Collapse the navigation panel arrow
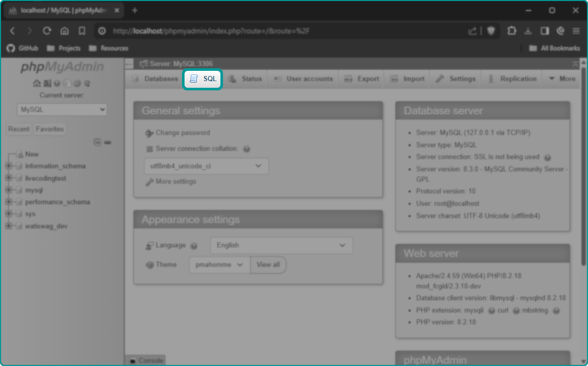Viewport: 588px width, 366px height. pyautogui.click(x=129, y=64)
